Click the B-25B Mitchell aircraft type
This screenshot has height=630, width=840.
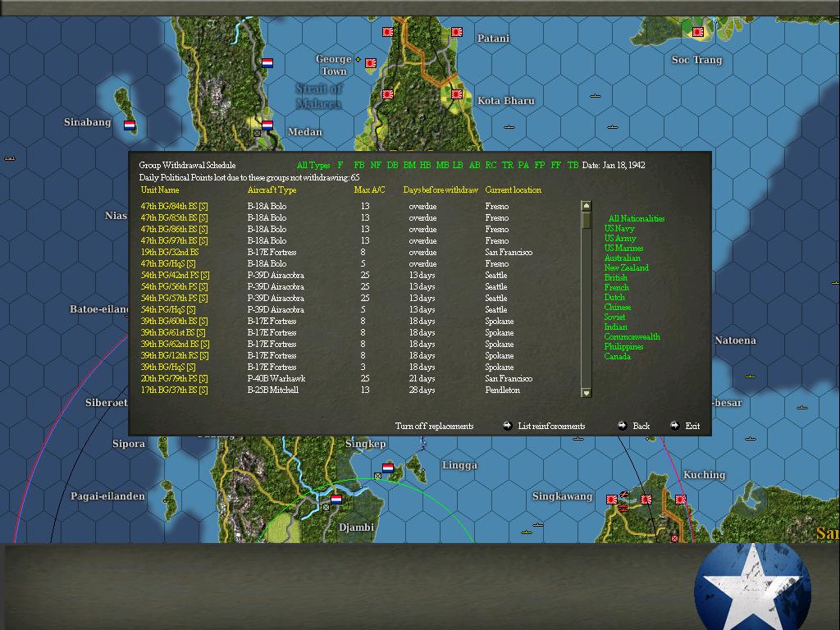(272, 390)
